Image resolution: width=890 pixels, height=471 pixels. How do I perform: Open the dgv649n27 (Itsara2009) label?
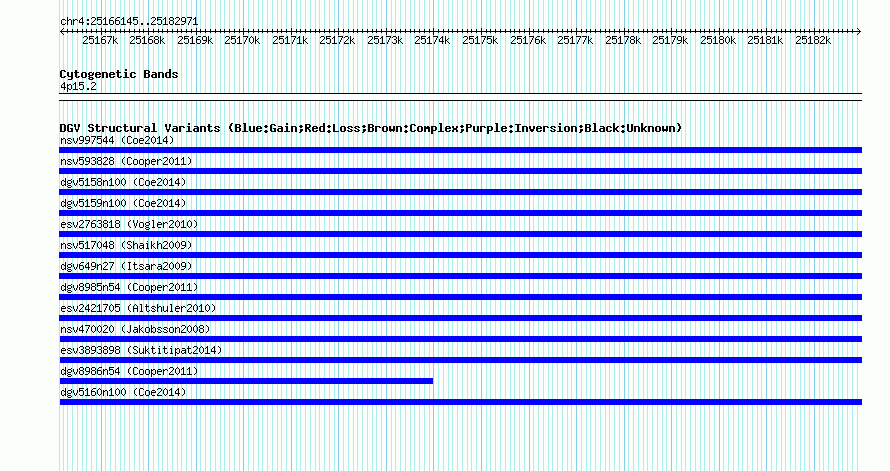[x=126, y=266]
